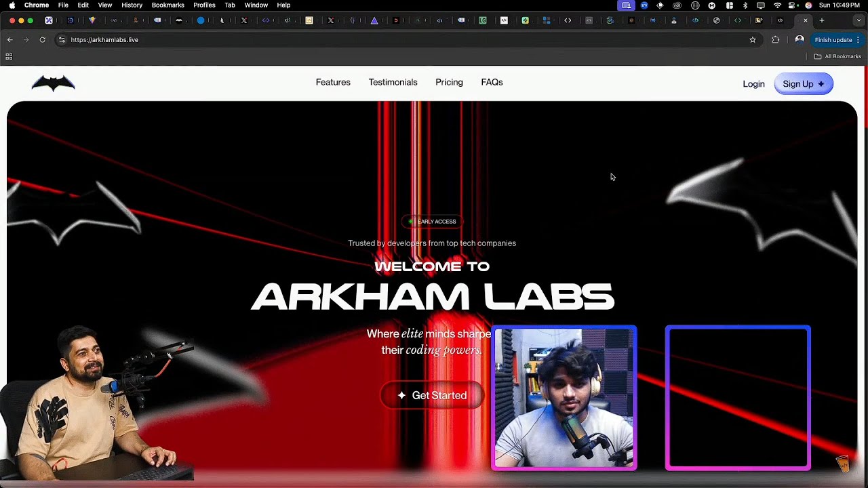868x488 pixels.
Task: Go back with the browser back arrow
Action: (9, 40)
